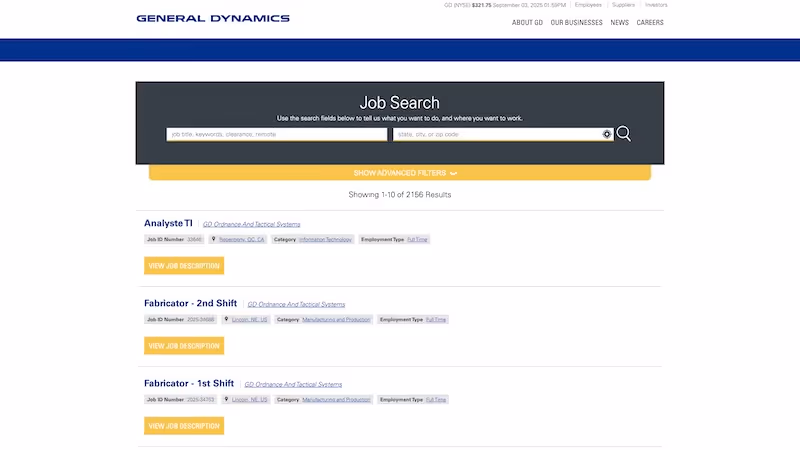Open Investors link in top bar
The height and width of the screenshot is (450, 800).
click(656, 5)
